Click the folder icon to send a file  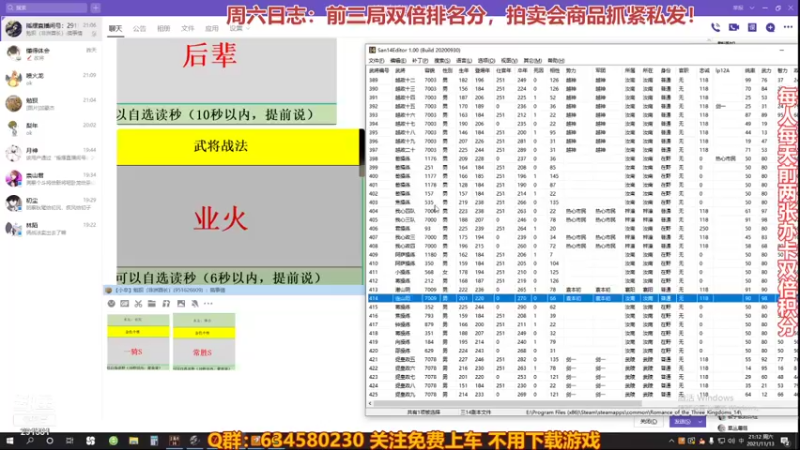tap(152, 304)
